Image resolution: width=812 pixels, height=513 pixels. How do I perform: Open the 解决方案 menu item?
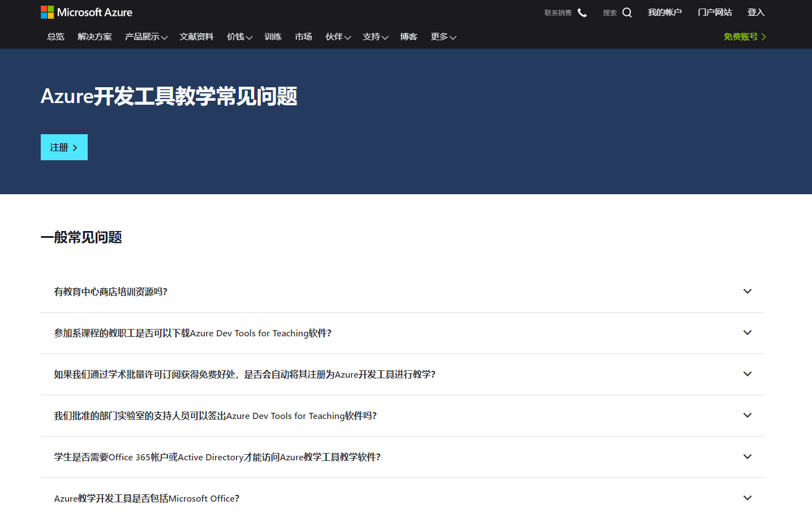(x=94, y=37)
